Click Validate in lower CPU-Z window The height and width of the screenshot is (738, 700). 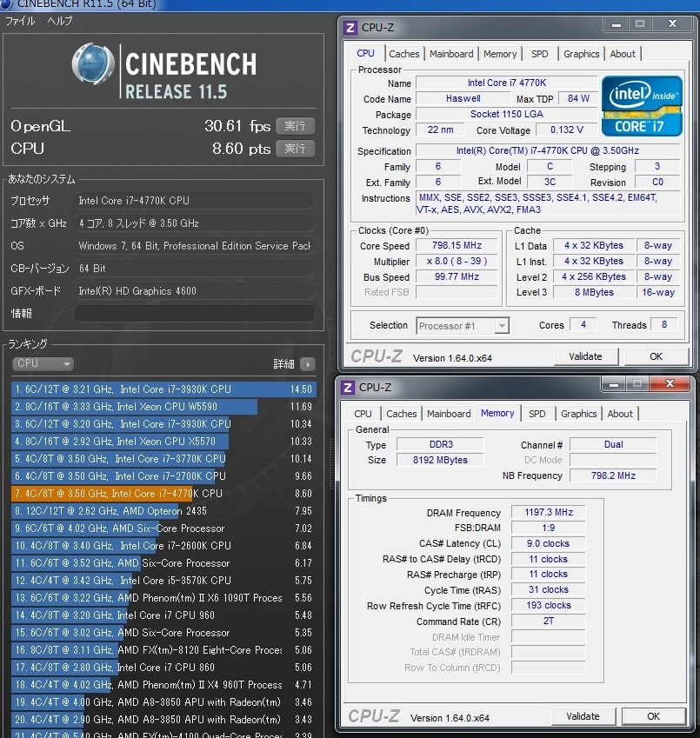(583, 716)
